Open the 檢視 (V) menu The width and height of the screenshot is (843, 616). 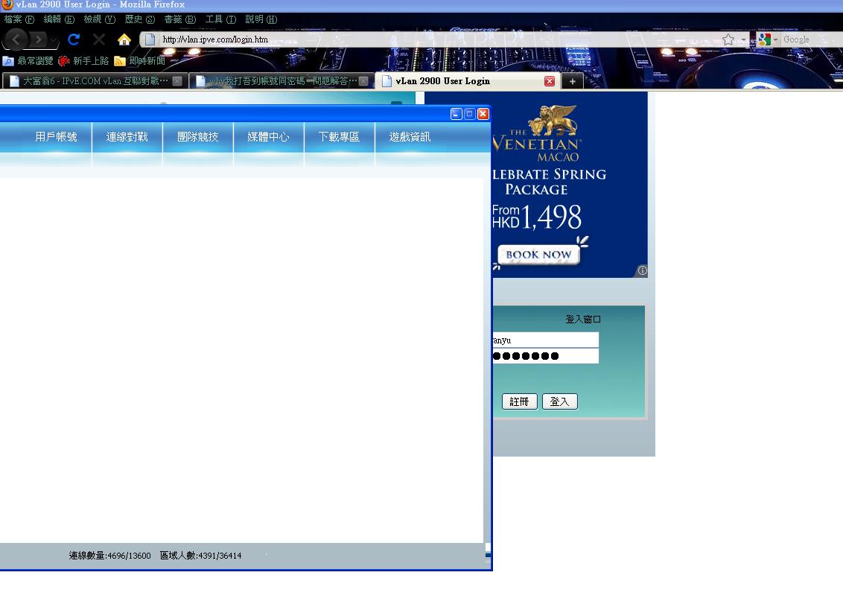tap(100, 19)
